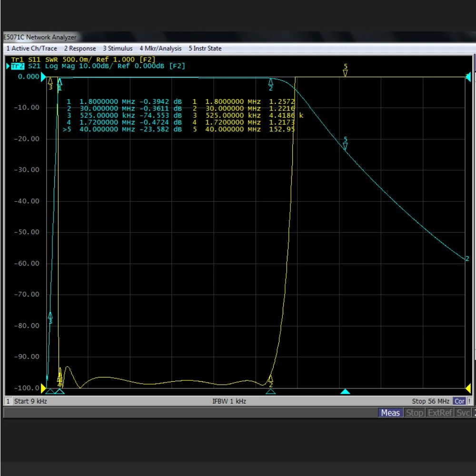The image size is (476, 476).
Task: Click SWR marker 3 value 4.4186 k
Action: [286, 116]
